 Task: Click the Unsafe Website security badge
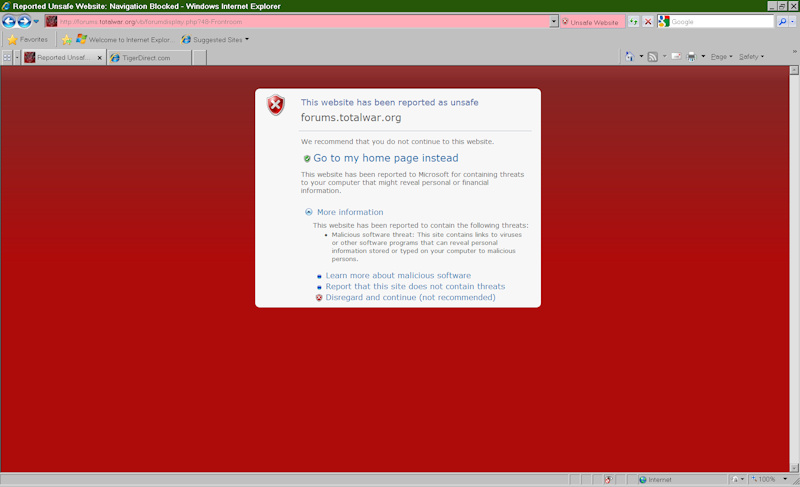[x=592, y=22]
